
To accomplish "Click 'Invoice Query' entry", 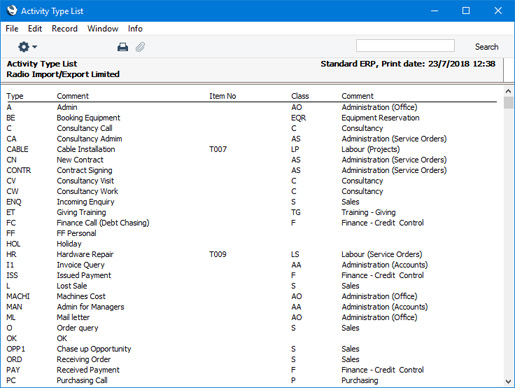I will 81,265.
